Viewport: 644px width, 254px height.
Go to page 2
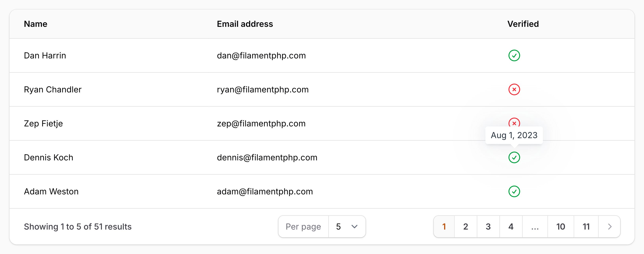[466, 227]
